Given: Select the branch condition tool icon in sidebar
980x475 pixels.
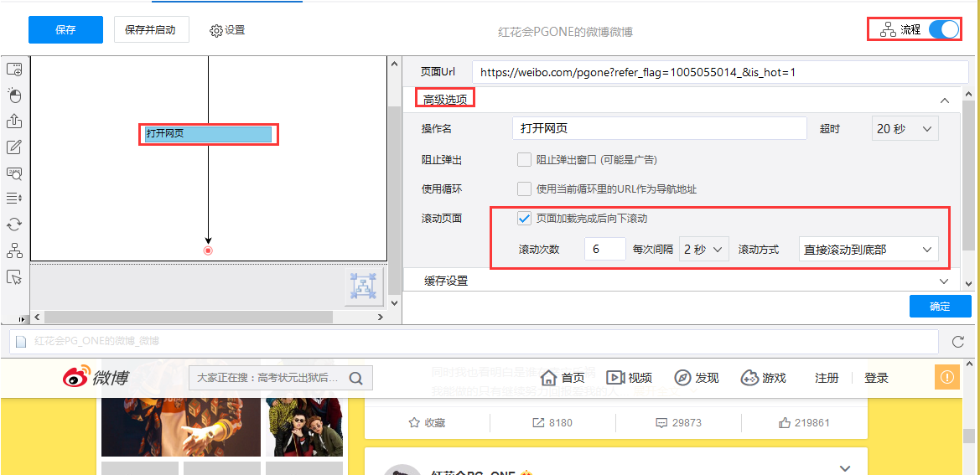Looking at the screenshot, I should point(13,251).
